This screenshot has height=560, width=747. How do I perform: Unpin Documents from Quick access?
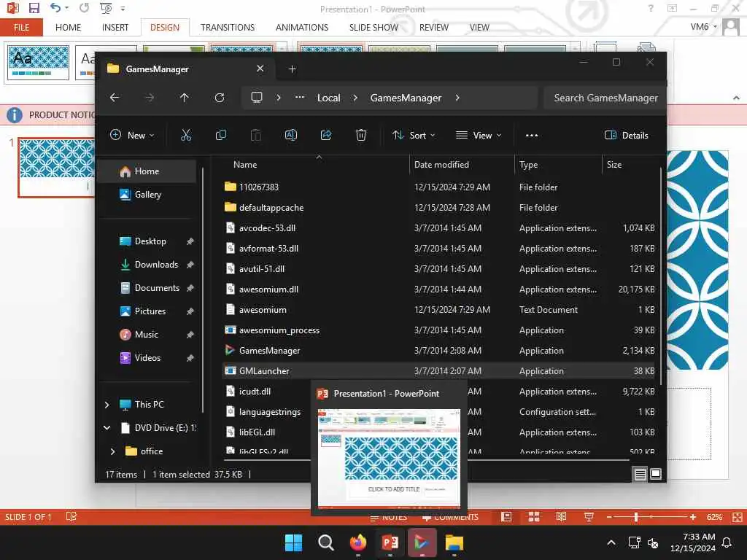click(190, 288)
